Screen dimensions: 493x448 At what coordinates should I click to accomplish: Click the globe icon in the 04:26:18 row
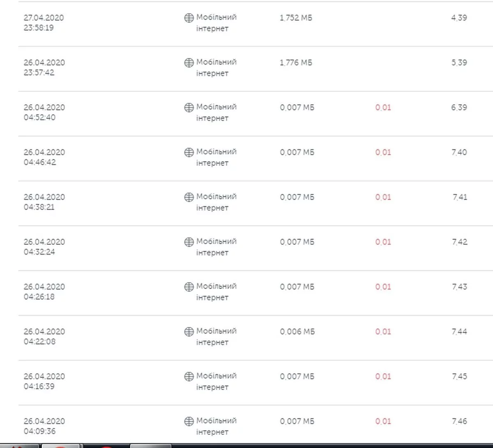(189, 286)
